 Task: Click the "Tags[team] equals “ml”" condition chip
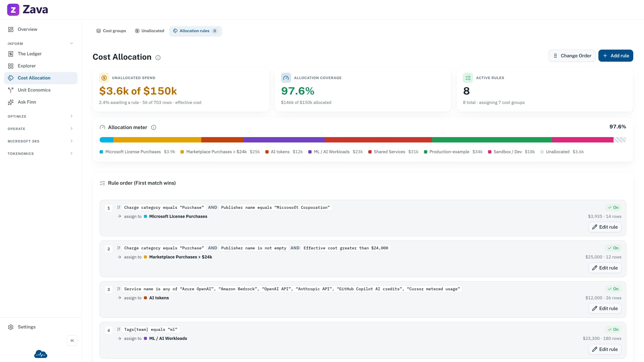pyautogui.click(x=151, y=329)
